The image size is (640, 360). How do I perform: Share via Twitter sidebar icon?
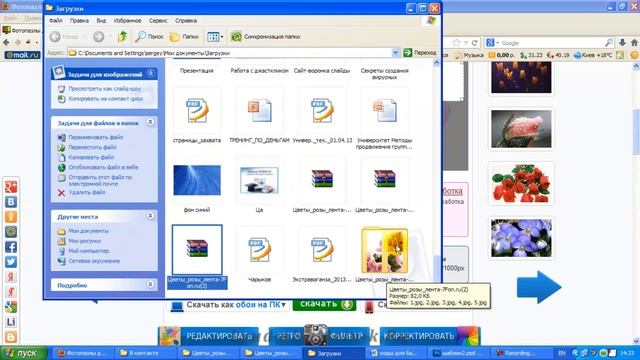11,262
